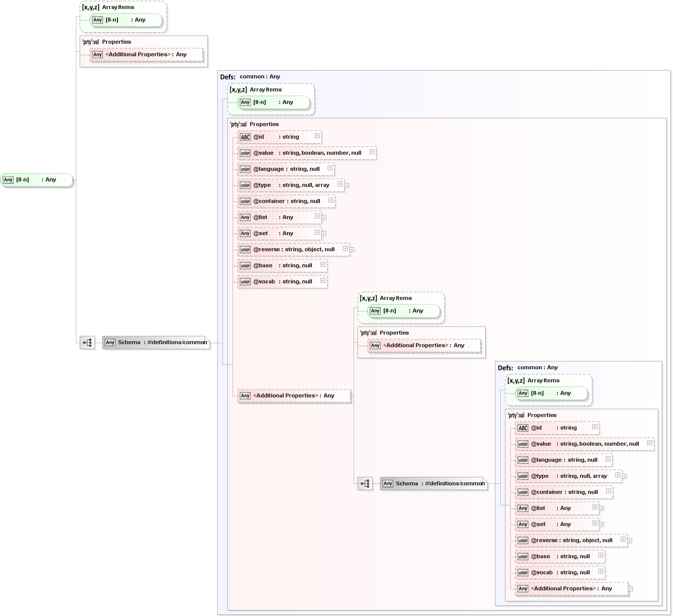
Task: Click the Any icon on <Additional Properties> node
Action: pyautogui.click(x=245, y=395)
